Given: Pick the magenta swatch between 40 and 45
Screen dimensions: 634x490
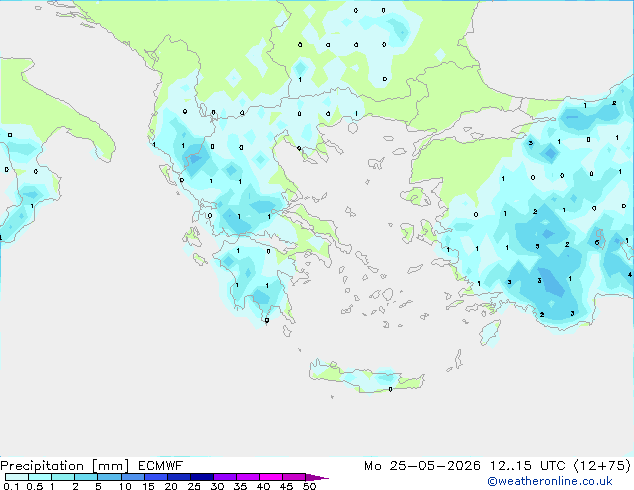Looking at the screenshot, I should pyautogui.click(x=271, y=477).
